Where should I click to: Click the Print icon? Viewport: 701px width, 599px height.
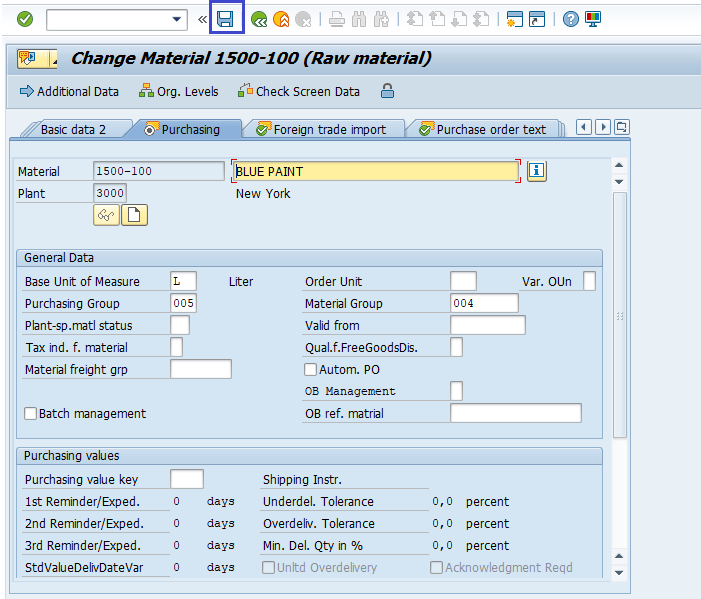(337, 19)
